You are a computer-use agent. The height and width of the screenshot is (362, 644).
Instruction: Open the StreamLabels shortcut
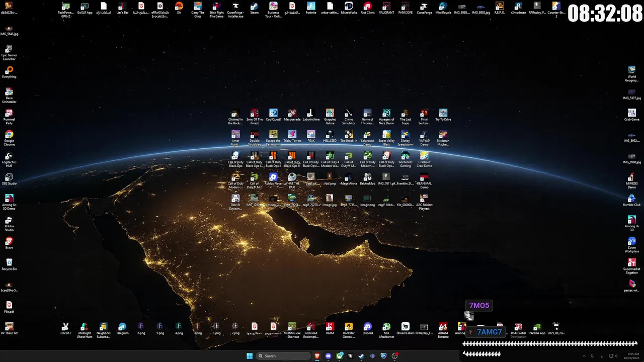pyautogui.click(x=406, y=329)
